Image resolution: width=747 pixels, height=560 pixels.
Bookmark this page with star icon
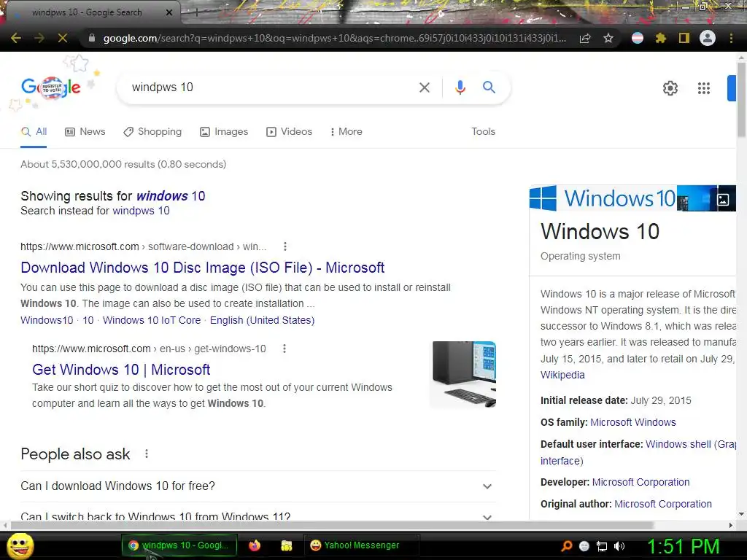[x=608, y=38]
